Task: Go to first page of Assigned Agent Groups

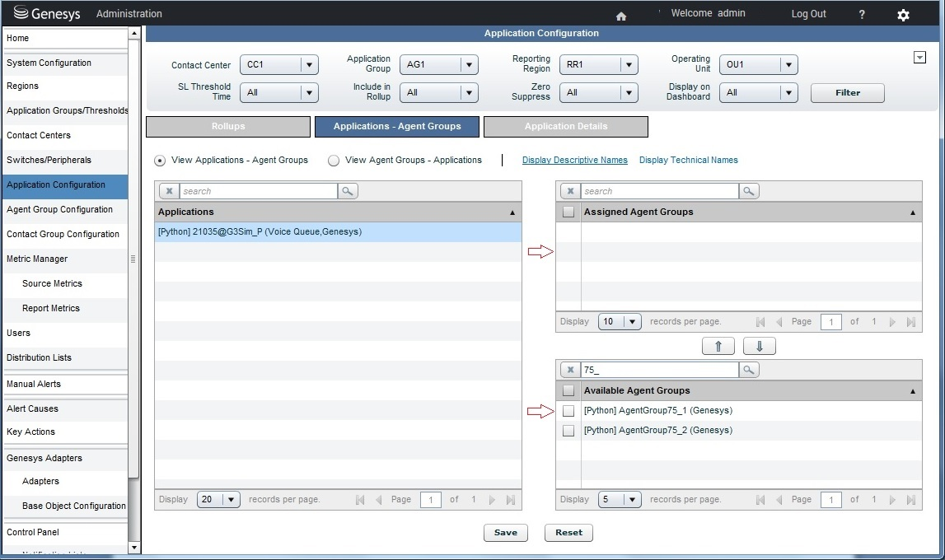Action: (760, 322)
